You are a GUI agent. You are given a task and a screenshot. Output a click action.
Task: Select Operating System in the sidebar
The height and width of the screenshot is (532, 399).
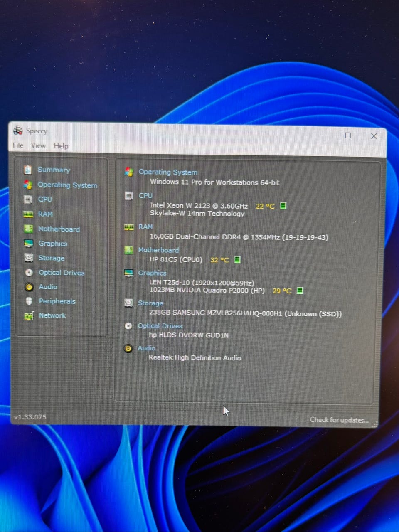tap(67, 185)
